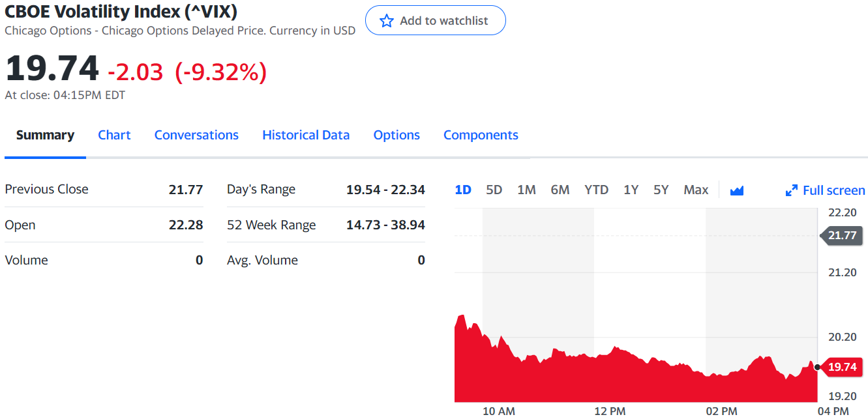Image resolution: width=868 pixels, height=417 pixels.
Task: Click the 22.20 y-axis label
Action: click(842, 212)
